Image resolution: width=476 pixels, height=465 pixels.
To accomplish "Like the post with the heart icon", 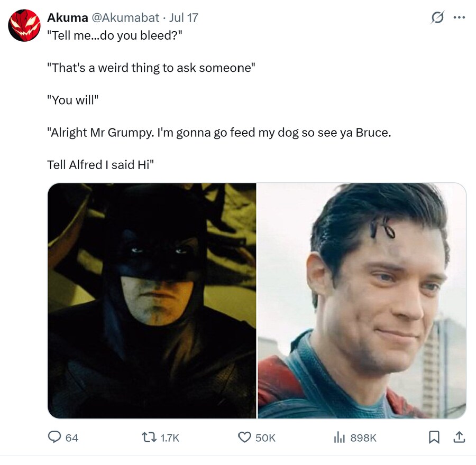I will (x=244, y=438).
